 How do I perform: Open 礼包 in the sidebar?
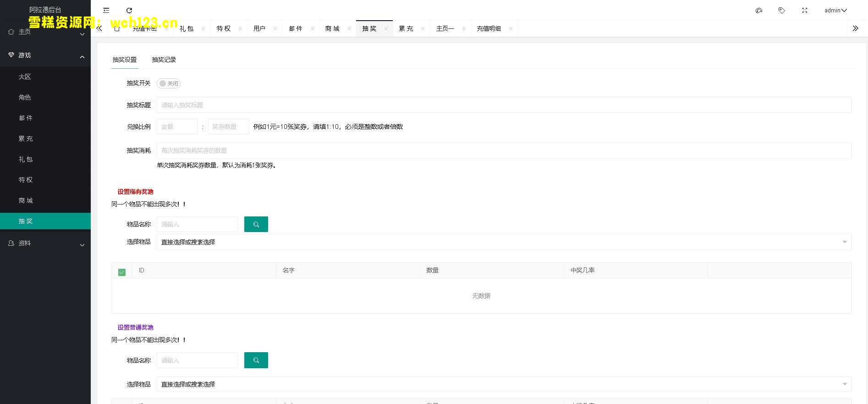coord(45,159)
